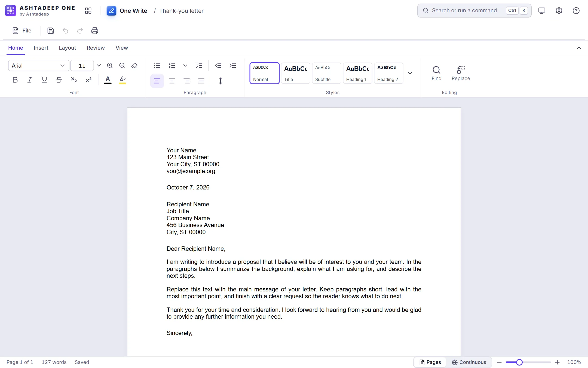Switch to Continuous view mode
This screenshot has height=368, width=588.
pyautogui.click(x=469, y=362)
